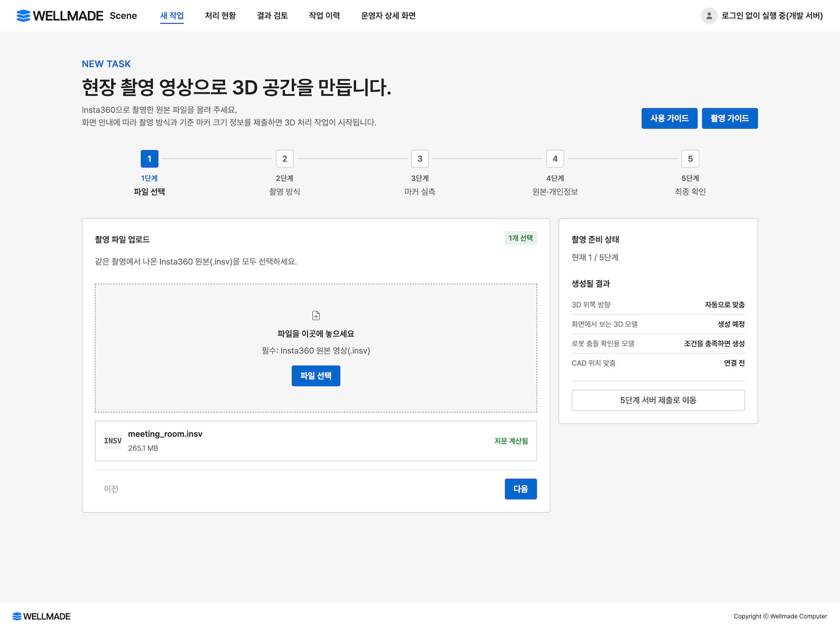This screenshot has width=840, height=630.
Task: Open the 새 작업 tab
Action: [x=172, y=16]
